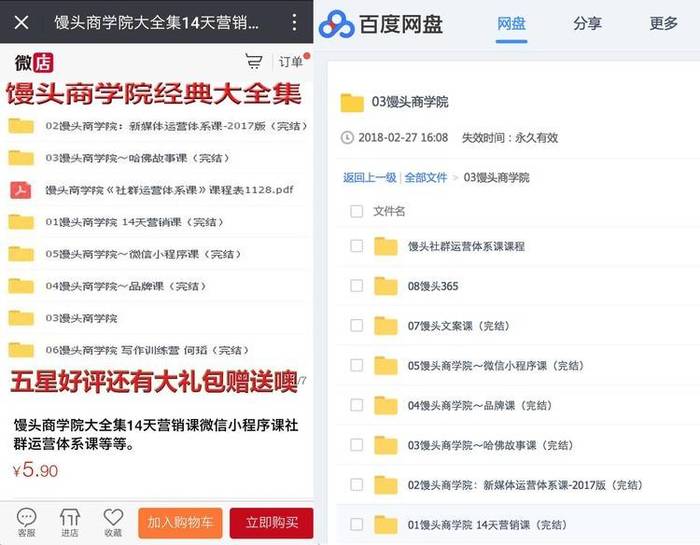
Task: Open the three-dot more options menu
Action: [x=294, y=22]
